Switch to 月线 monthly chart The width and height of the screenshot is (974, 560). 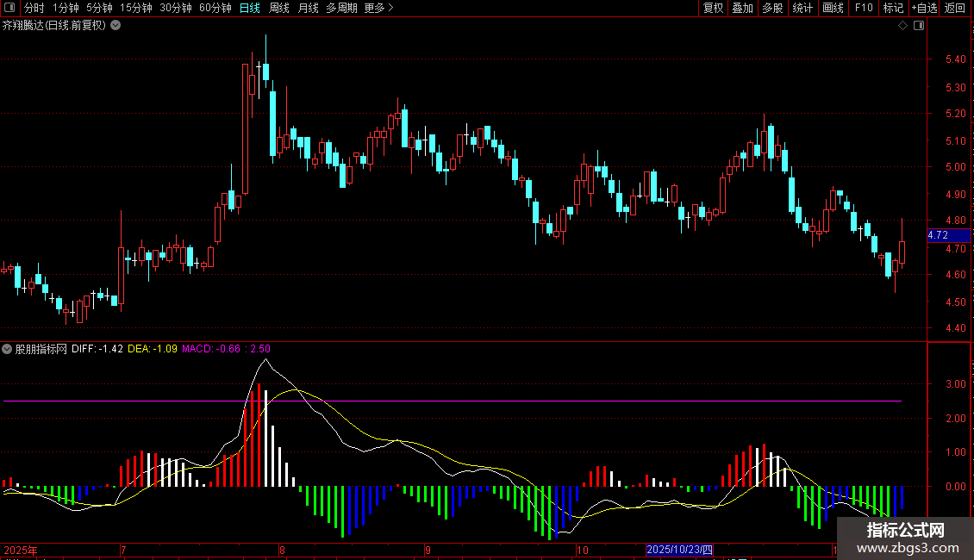tap(308, 8)
